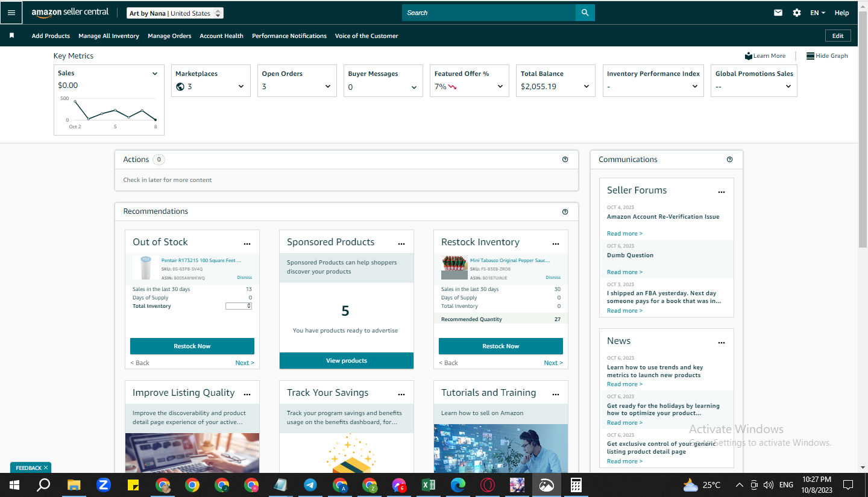
Task: Expand the Open Orders metric dropdown
Action: (328, 87)
